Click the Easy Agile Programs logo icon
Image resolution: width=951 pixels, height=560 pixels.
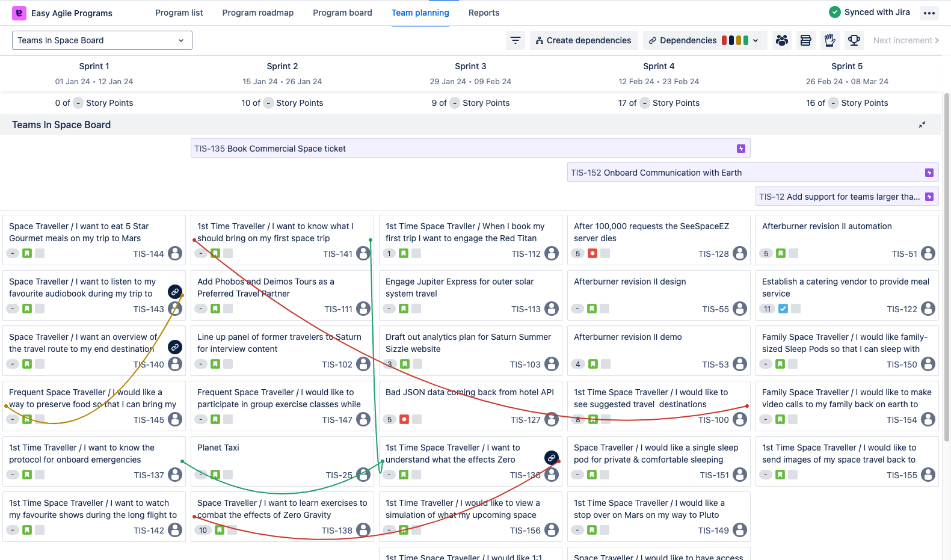point(19,13)
